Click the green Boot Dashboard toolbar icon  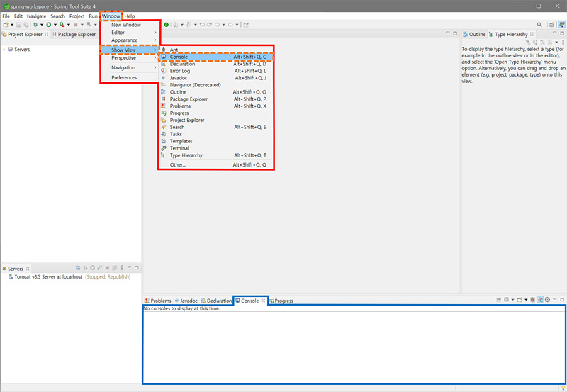pos(166,25)
